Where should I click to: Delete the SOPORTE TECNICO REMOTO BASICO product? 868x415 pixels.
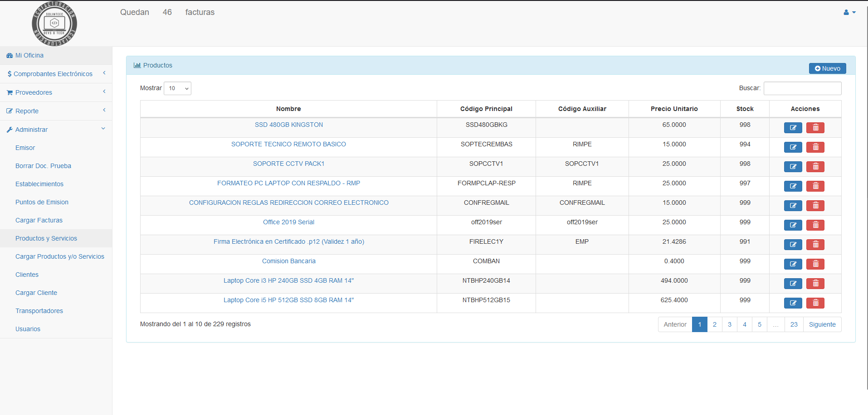tap(815, 147)
